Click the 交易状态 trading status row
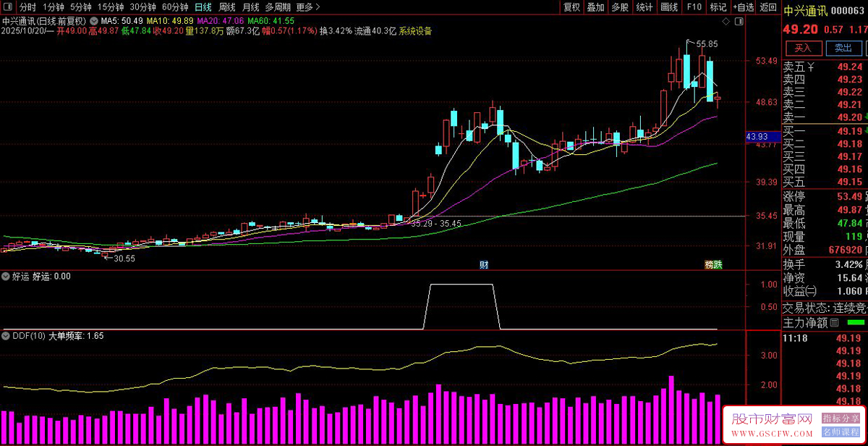 pos(825,308)
